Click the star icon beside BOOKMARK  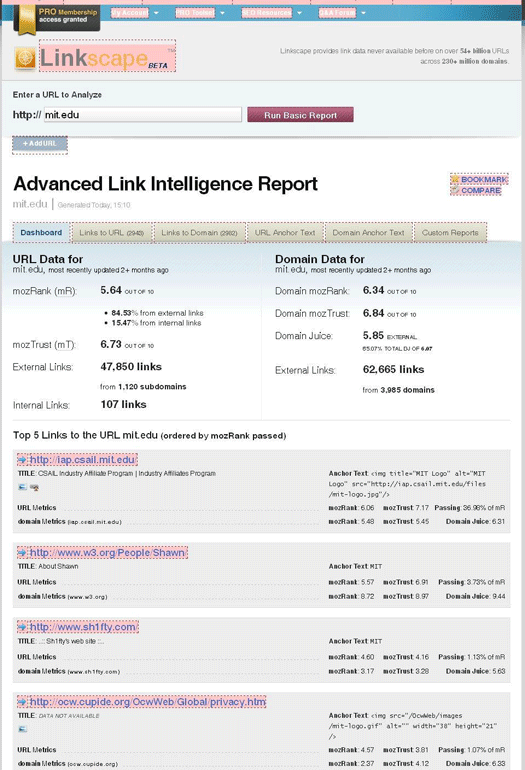coord(455,179)
